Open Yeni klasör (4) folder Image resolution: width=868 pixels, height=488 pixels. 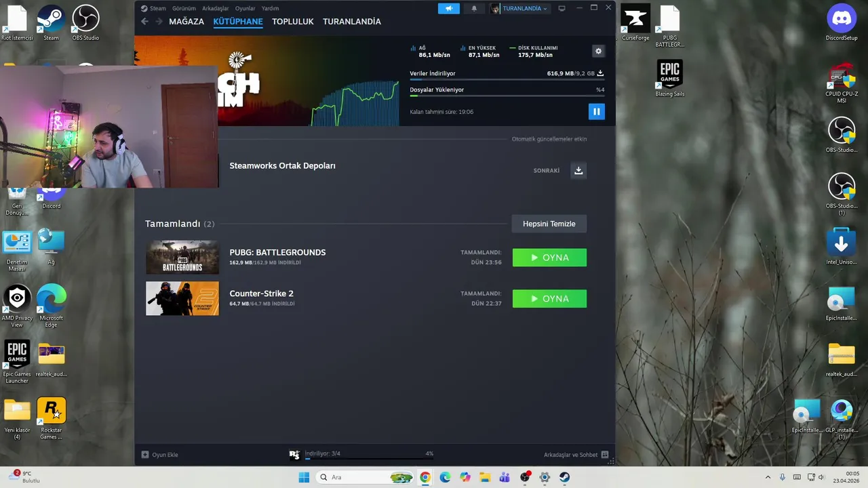[x=17, y=418]
